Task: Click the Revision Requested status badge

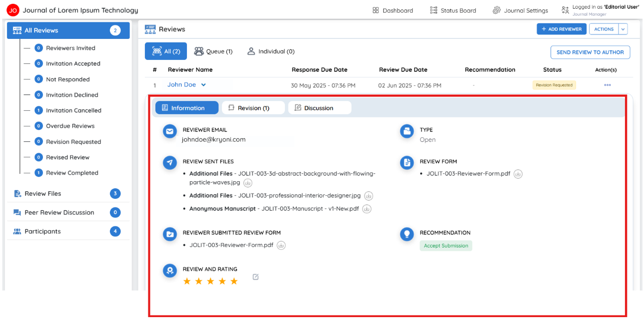Action: (x=554, y=85)
